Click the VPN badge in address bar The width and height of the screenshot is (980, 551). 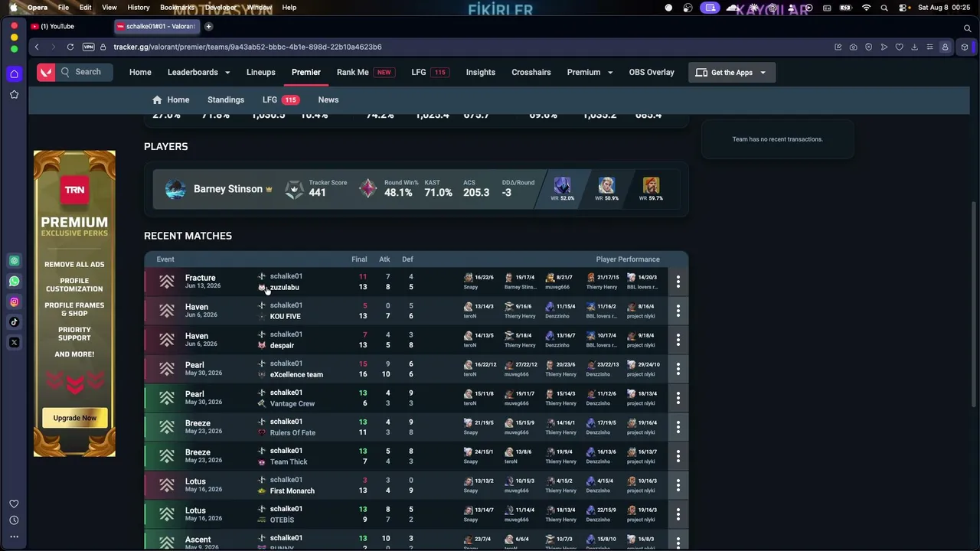tap(88, 47)
